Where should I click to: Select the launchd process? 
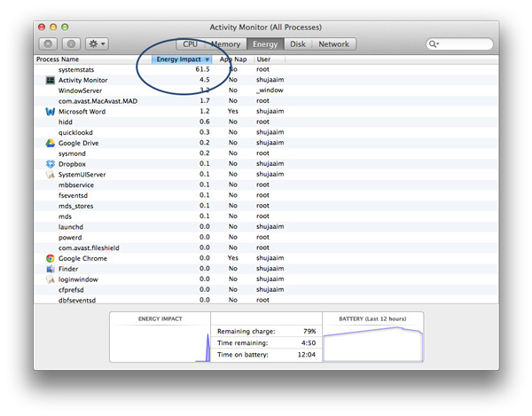click(x=266, y=227)
